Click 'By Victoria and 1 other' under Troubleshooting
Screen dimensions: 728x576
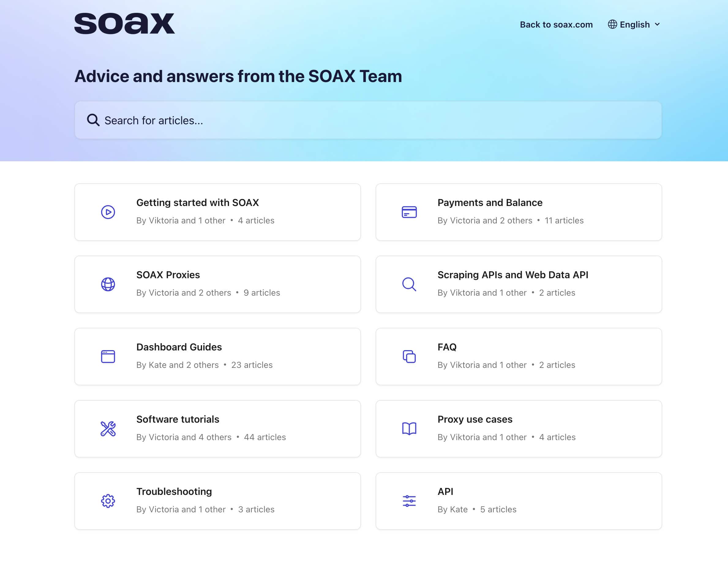(x=181, y=509)
